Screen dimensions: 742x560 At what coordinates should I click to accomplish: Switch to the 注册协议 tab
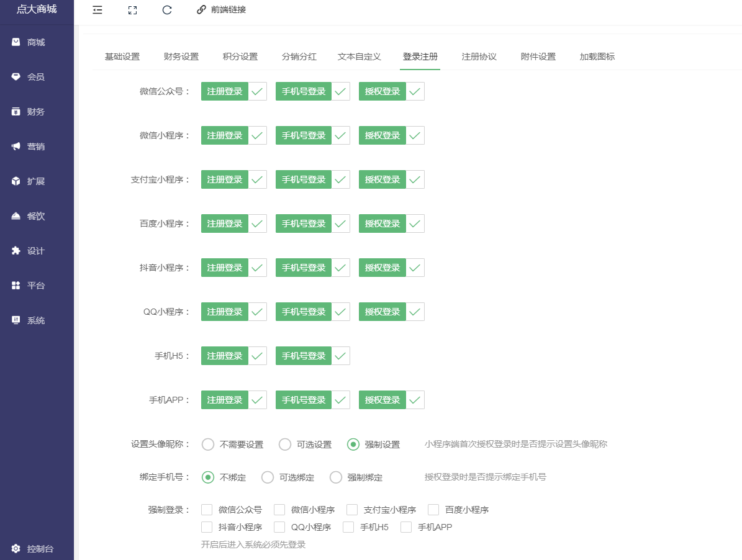(479, 56)
